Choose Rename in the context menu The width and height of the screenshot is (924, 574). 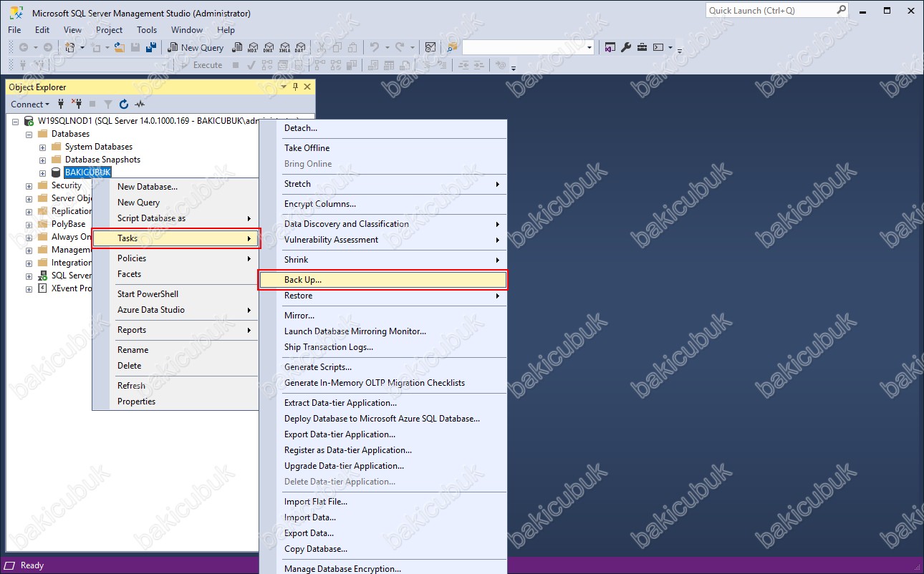click(175, 350)
